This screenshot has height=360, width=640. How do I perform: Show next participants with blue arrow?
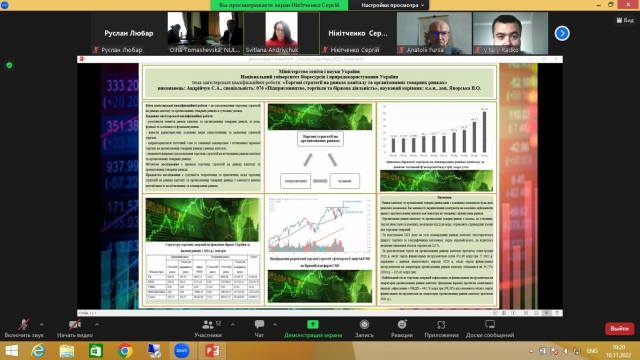click(562, 33)
